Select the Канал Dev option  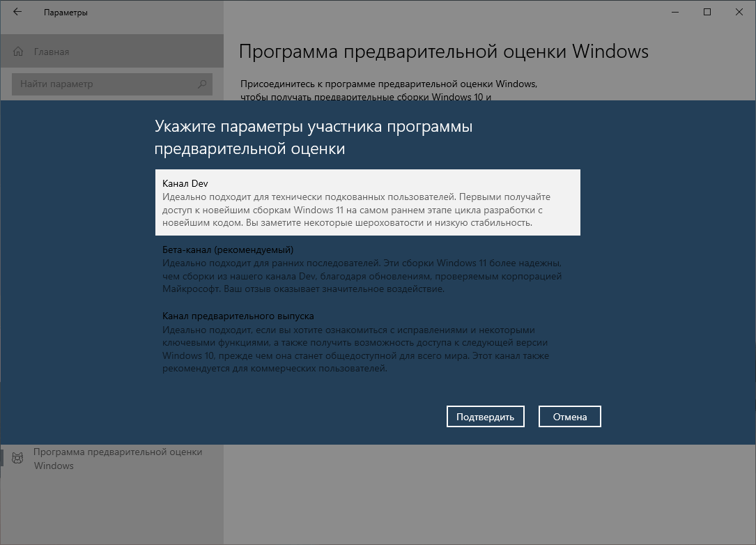coord(367,203)
